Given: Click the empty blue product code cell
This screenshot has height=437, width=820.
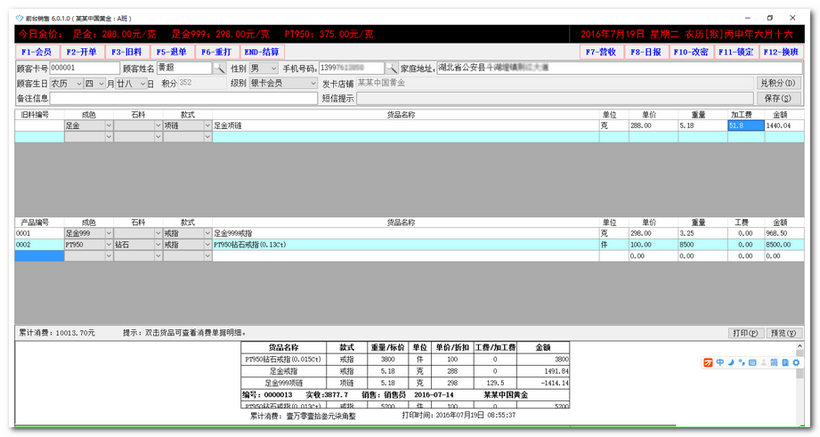Looking at the screenshot, I should (x=39, y=256).
